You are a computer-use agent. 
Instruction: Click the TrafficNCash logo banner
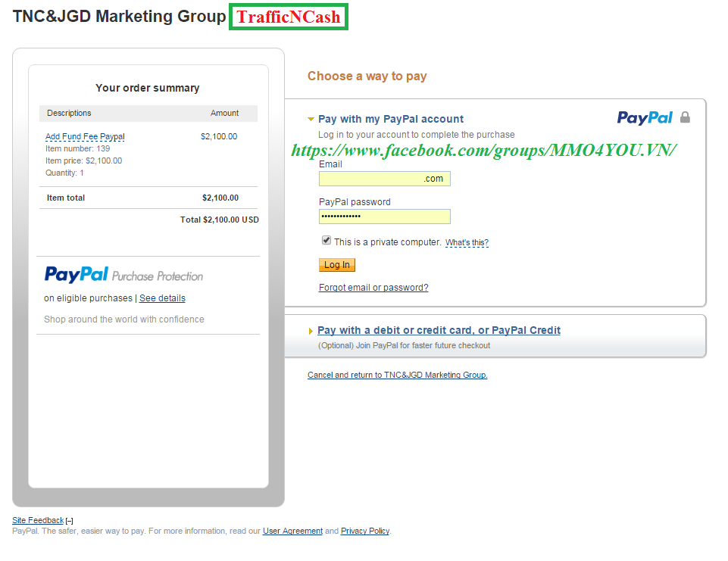click(289, 17)
